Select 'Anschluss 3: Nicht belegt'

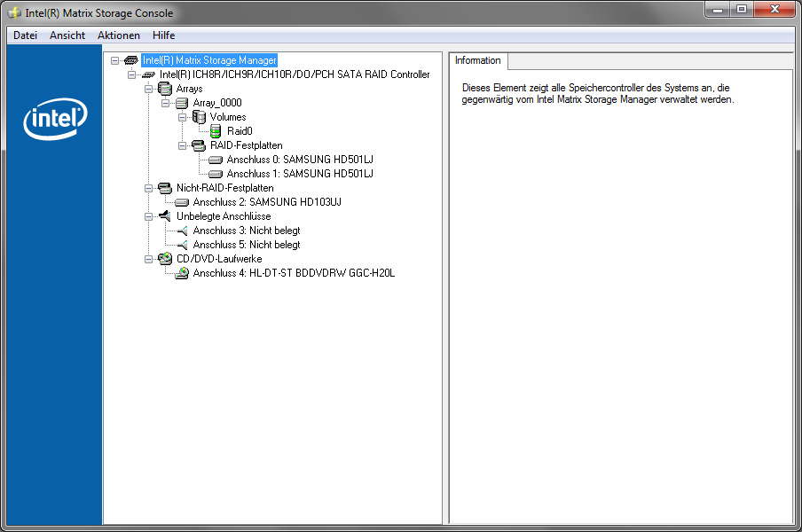[247, 231]
